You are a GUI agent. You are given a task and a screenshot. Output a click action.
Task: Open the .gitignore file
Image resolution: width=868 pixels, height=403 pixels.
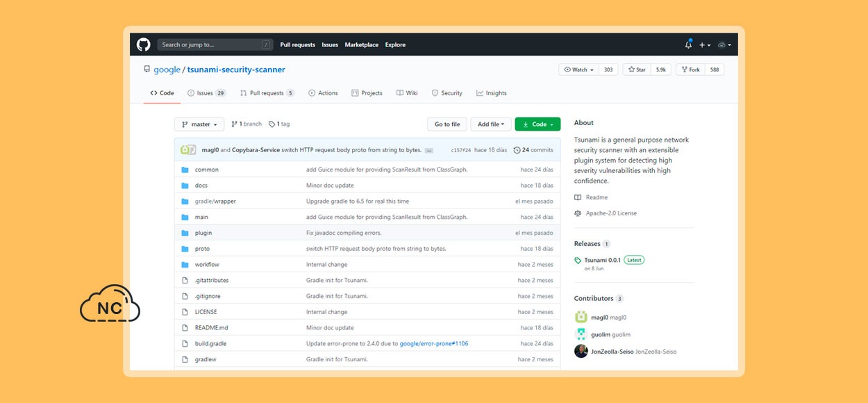pyautogui.click(x=208, y=296)
